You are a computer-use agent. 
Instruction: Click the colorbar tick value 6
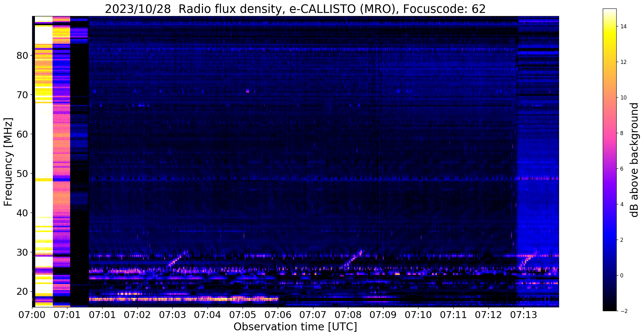pos(621,169)
